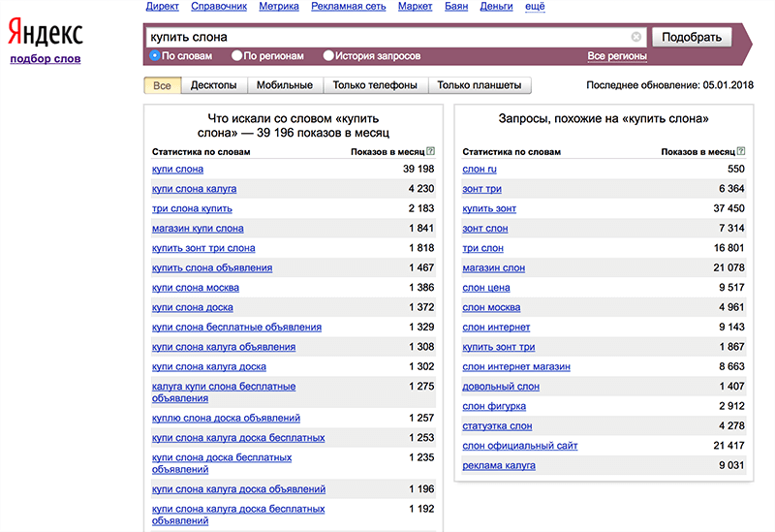Screen dimensions: 775x532
Task: Click the 'Подобрать' button
Action: pyautogui.click(x=692, y=37)
